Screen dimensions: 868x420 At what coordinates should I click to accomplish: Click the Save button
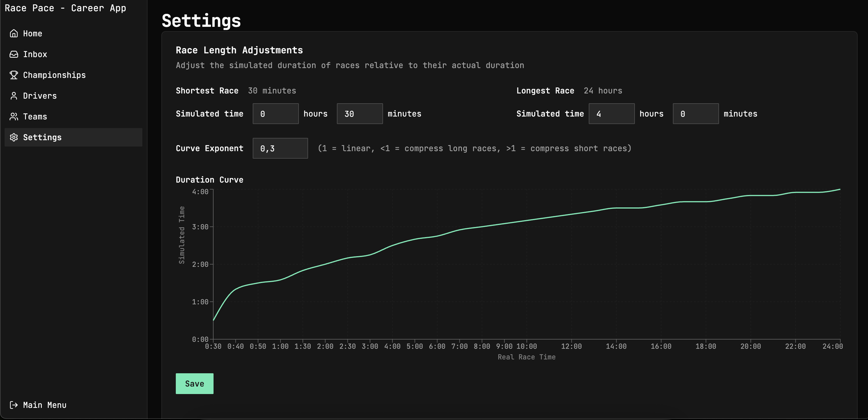click(x=195, y=384)
